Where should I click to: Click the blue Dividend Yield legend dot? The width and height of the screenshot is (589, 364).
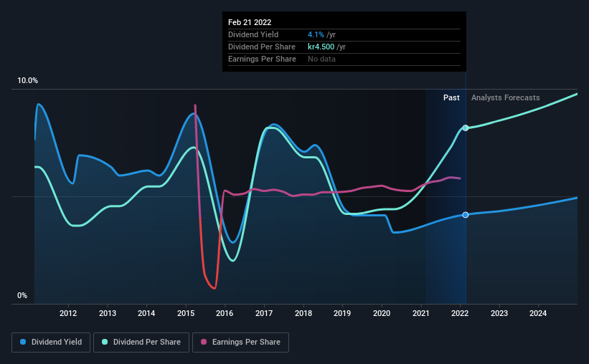point(23,342)
